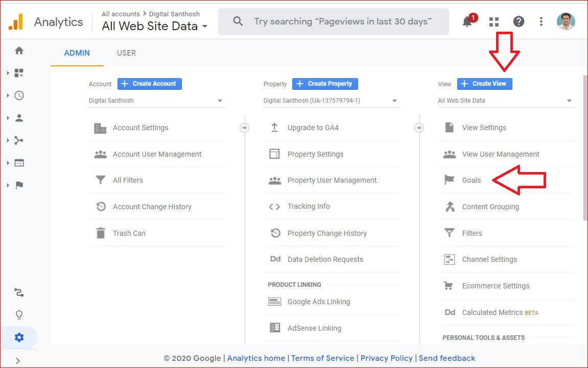Open the Terms of Service link
Viewport: 588px width, 368px height.
tap(322, 358)
